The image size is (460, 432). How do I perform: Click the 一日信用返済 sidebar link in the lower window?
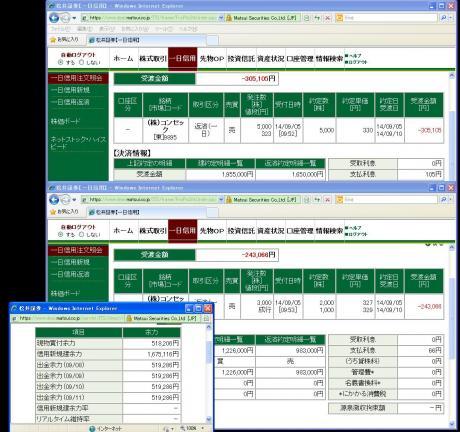[70, 274]
